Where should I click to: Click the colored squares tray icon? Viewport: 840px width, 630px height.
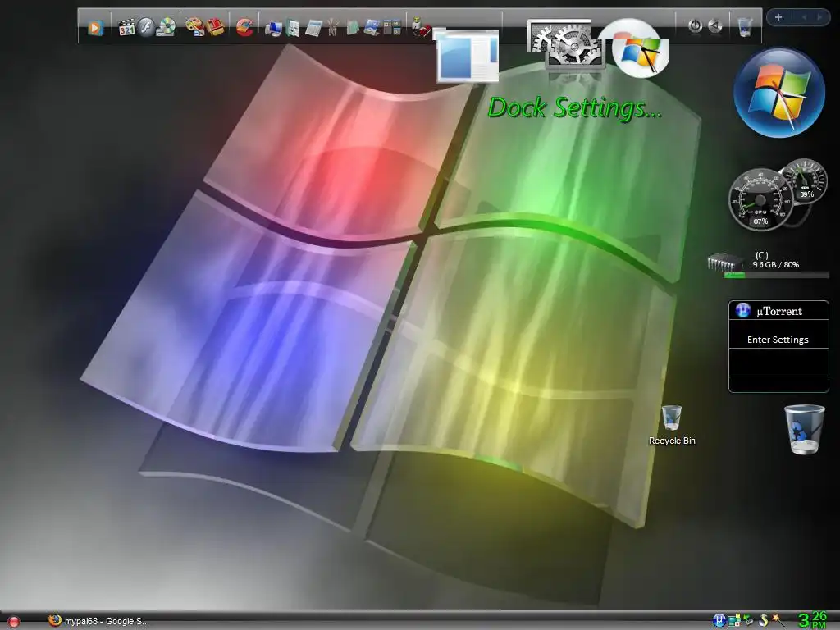click(x=734, y=620)
